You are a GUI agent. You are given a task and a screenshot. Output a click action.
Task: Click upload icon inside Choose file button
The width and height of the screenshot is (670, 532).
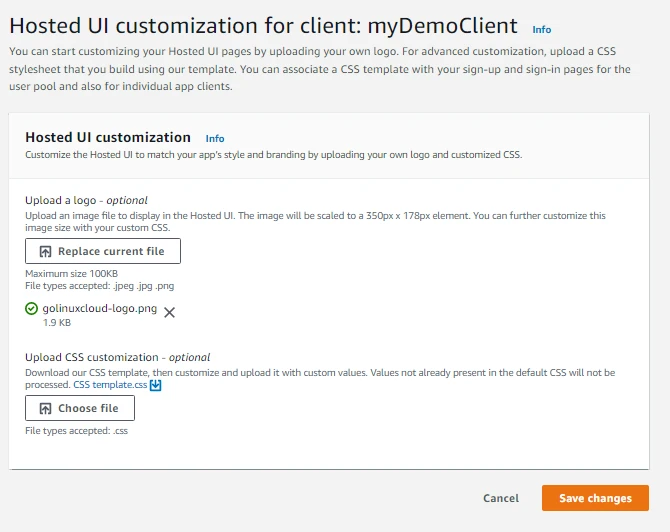coord(45,408)
